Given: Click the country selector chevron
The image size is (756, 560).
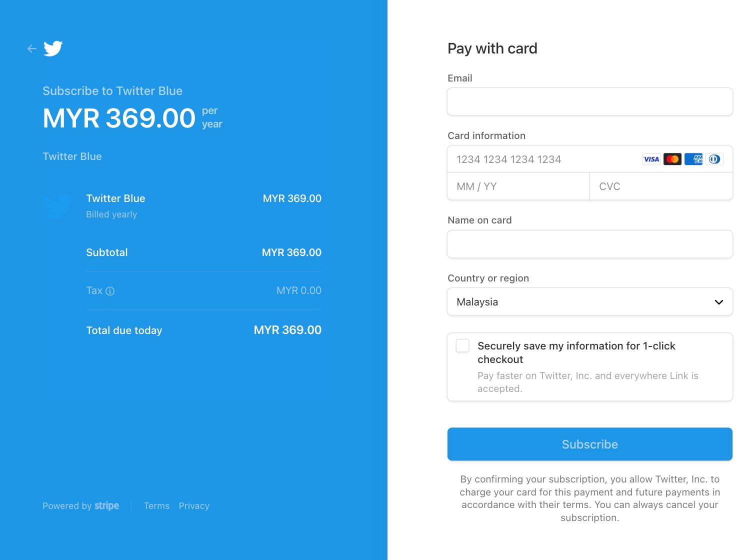Looking at the screenshot, I should click(x=718, y=301).
